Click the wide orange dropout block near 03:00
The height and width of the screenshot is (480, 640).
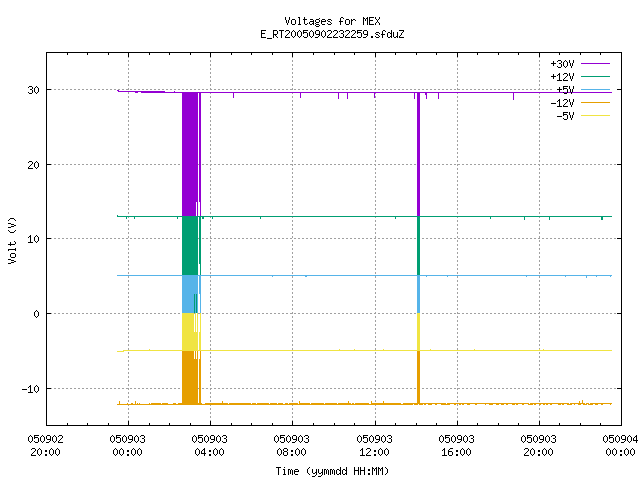[x=190, y=378]
